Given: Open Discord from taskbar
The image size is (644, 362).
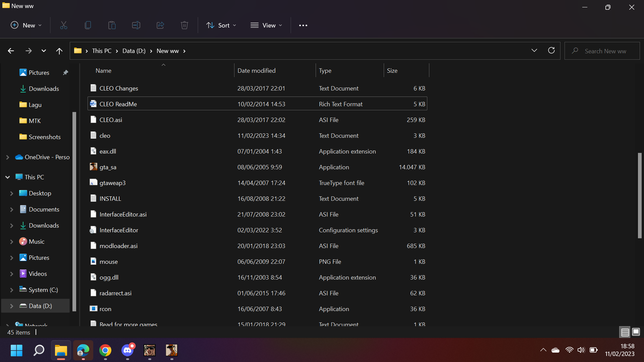Looking at the screenshot, I should coord(128,350).
